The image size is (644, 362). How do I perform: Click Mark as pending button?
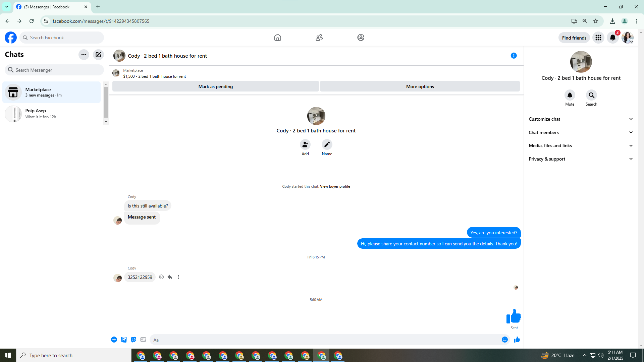215,86
